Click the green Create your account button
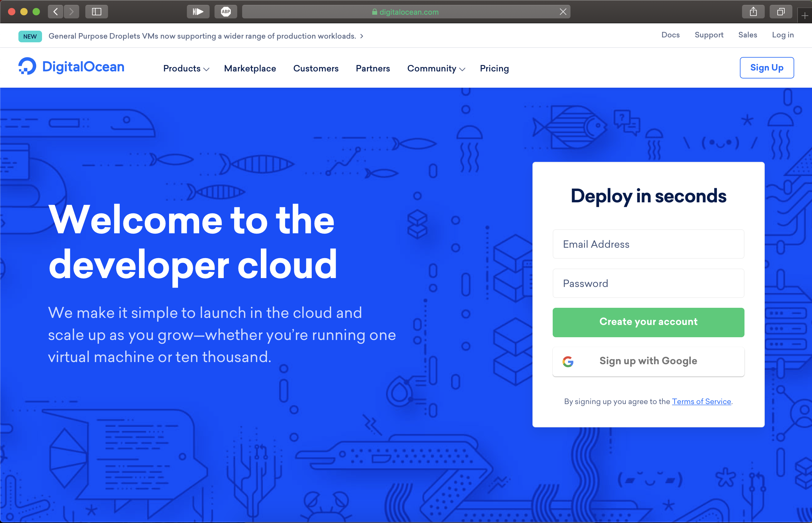 click(648, 322)
